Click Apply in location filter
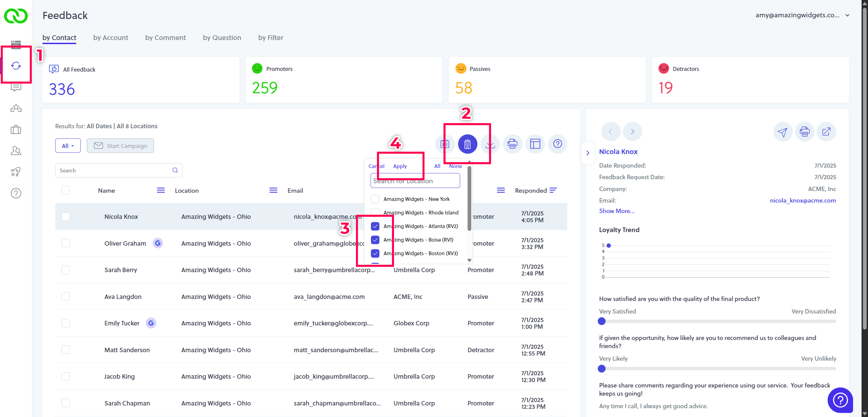868x417 pixels. (x=400, y=166)
